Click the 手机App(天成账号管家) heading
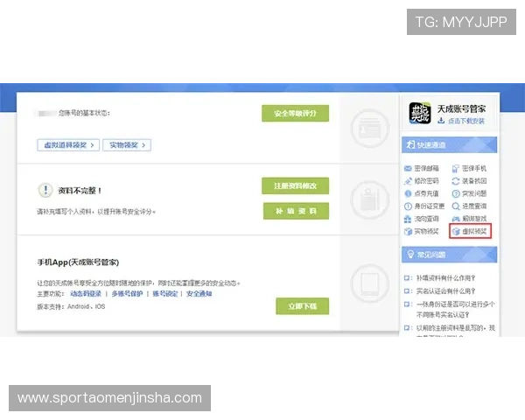The image size is (525, 420). pyautogui.click(x=78, y=262)
